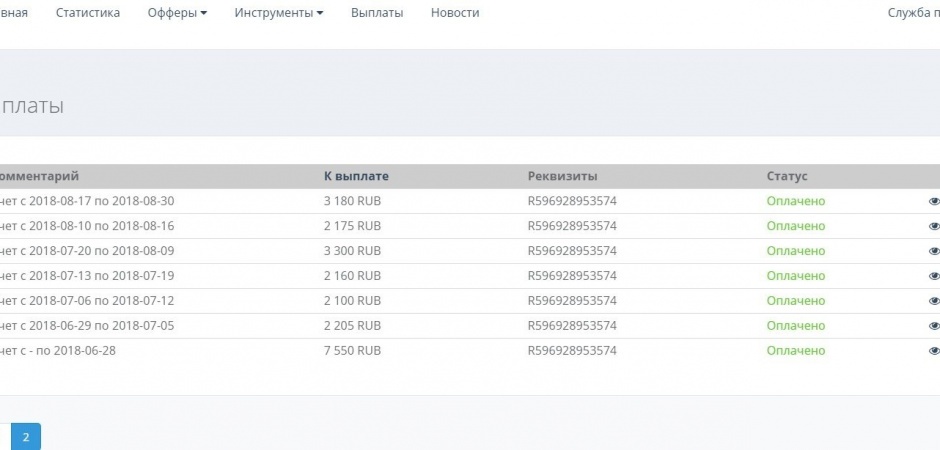Click comment 2018-06-29 по 2018-07-05

pyautogui.click(x=102, y=326)
